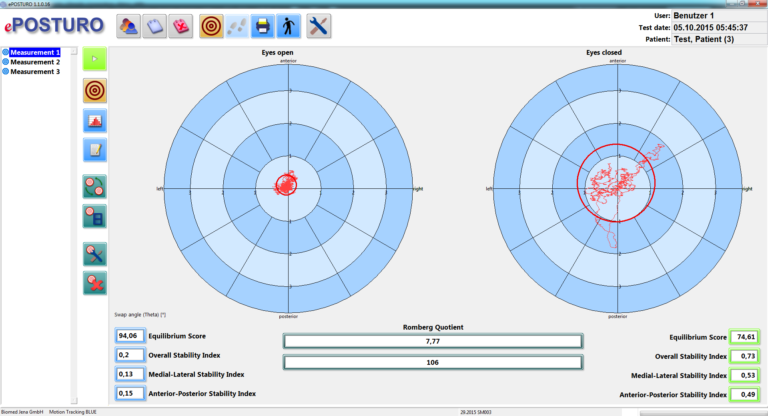Viewport: 768px width, 416px height.
Task: Open the notes report icon in sidebar
Action: tap(95, 151)
